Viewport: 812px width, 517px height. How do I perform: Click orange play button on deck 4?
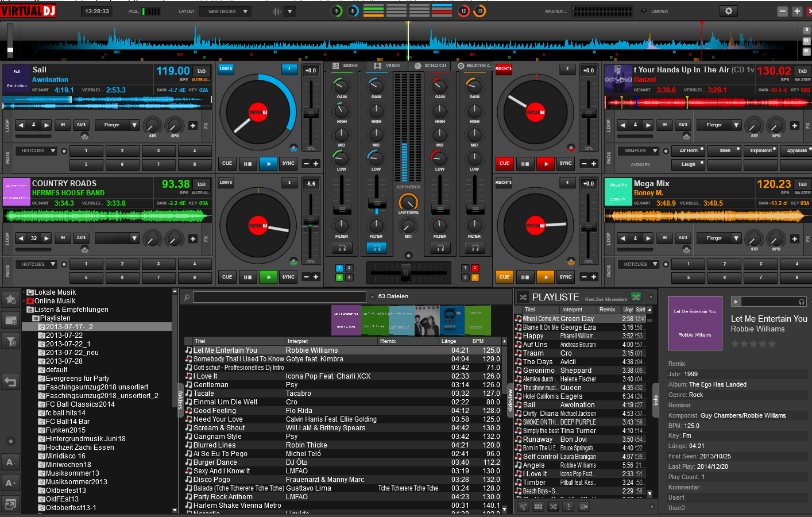click(546, 277)
